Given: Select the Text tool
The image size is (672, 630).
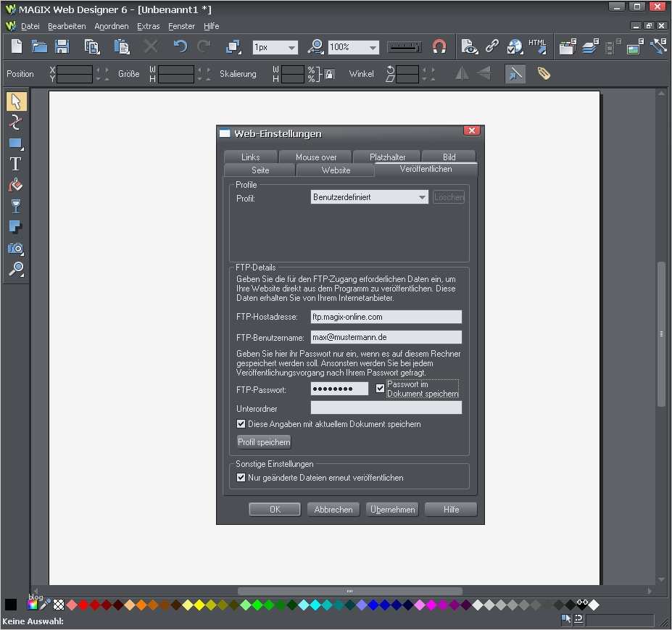Looking at the screenshot, I should click(x=15, y=163).
